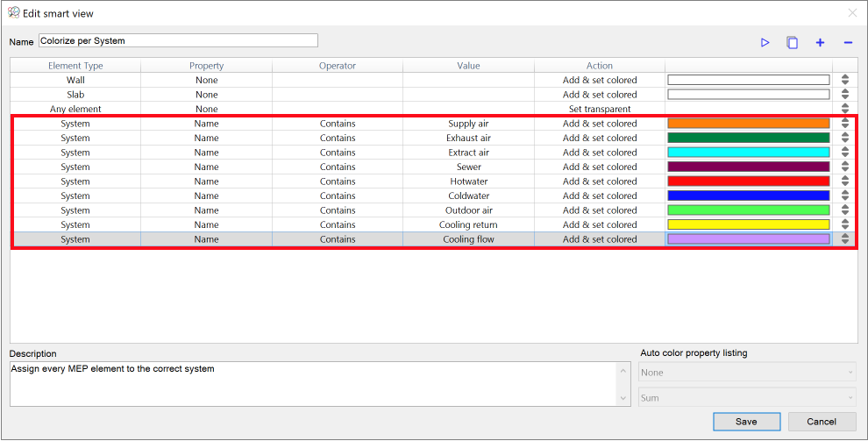Open the cyan swatch for Extract air

749,153
